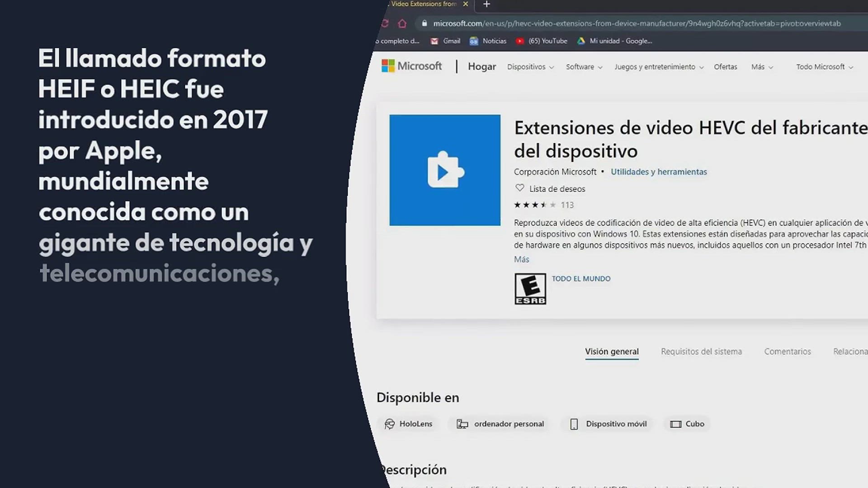Click the browser address bar URL
Image resolution: width=868 pixels, height=488 pixels.
click(637, 23)
